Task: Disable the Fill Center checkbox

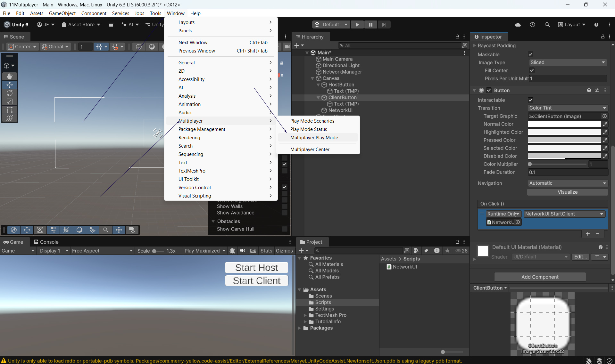Action: [532, 70]
